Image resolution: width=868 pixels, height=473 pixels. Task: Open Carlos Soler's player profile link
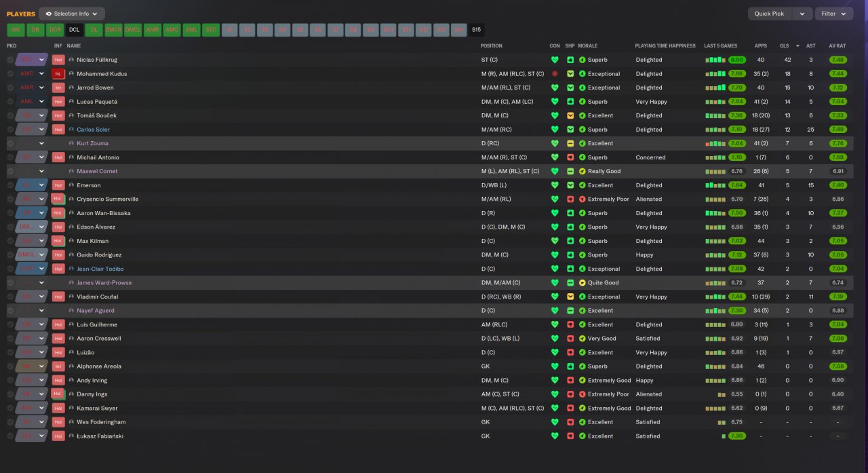point(93,130)
